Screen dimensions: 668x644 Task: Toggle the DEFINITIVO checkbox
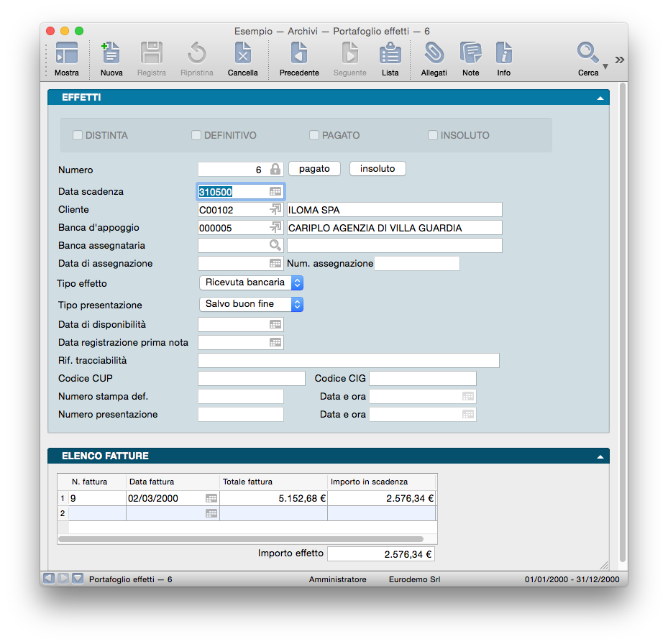click(x=196, y=135)
